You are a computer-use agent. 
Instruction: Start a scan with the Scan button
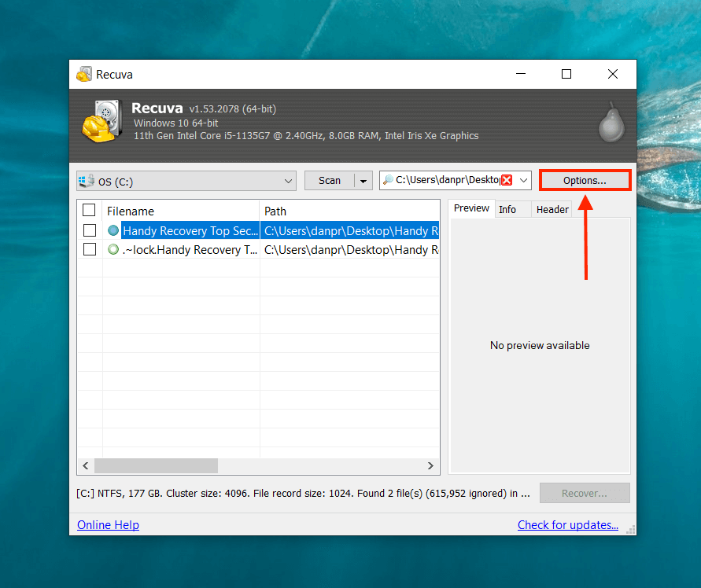[x=330, y=181]
